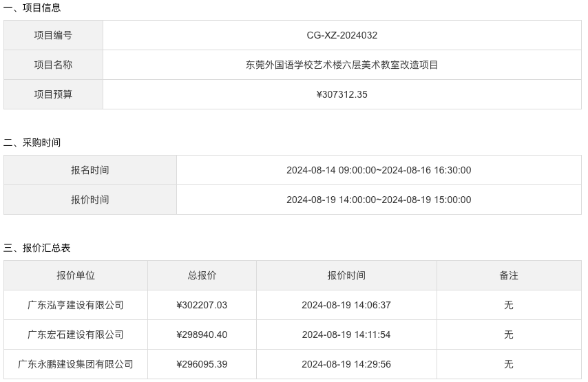This screenshot has width=588, height=382.
Task: Click the 项目预算 label cell
Action: [53, 94]
